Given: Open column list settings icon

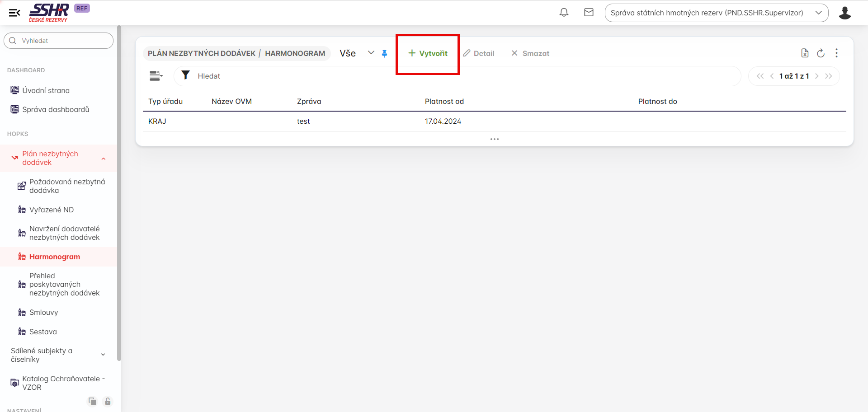Looking at the screenshot, I should (156, 76).
